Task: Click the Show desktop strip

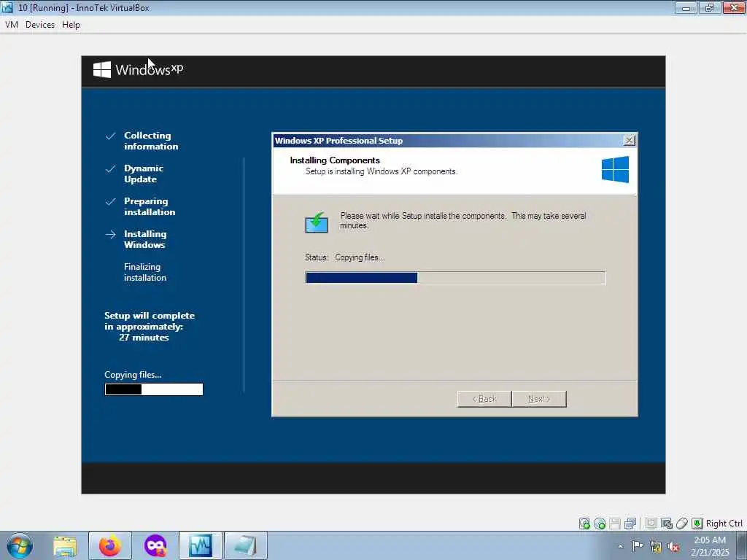Action: point(742,545)
